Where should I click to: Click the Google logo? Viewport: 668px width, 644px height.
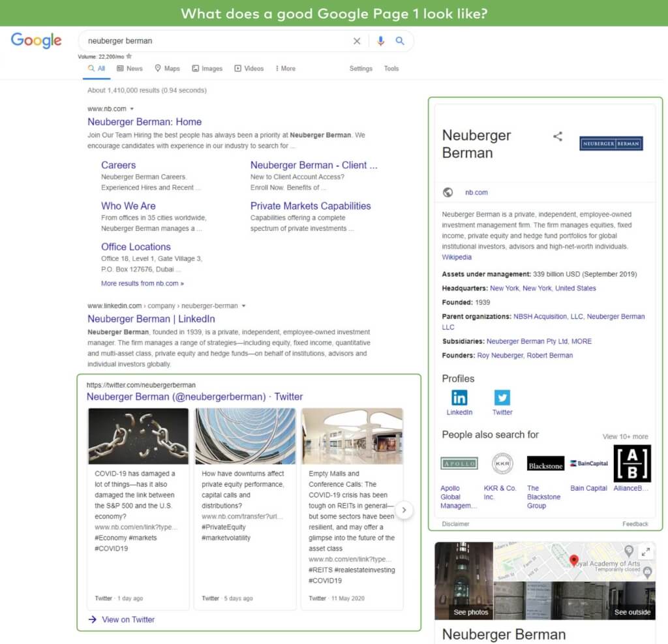click(x=36, y=40)
